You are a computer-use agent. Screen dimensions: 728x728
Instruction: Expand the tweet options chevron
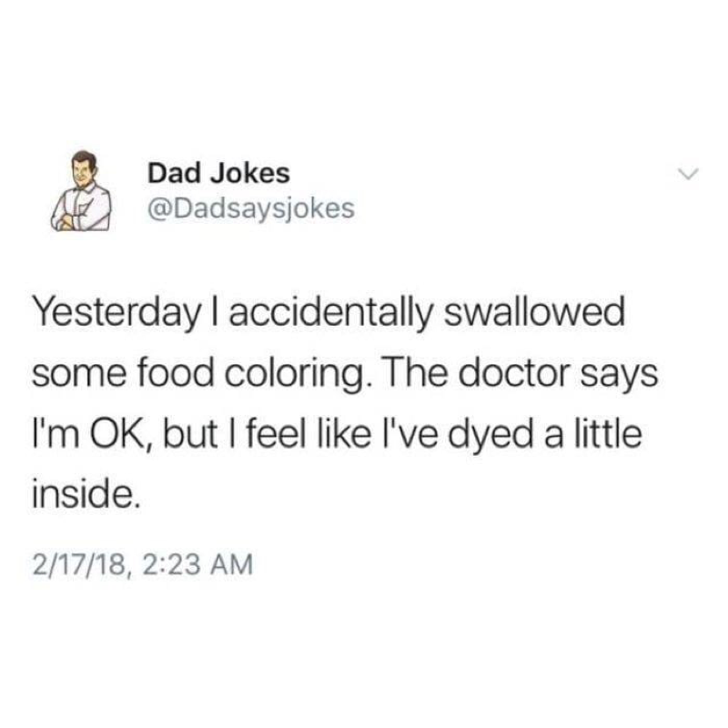[x=688, y=174]
